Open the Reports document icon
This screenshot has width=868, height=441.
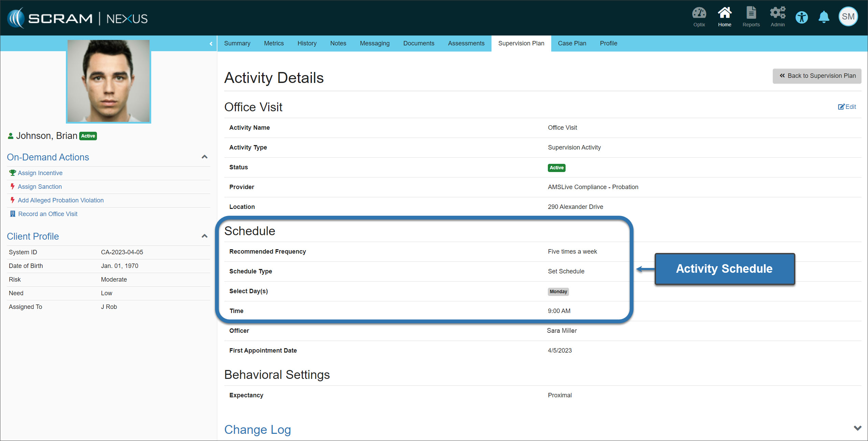[751, 14]
